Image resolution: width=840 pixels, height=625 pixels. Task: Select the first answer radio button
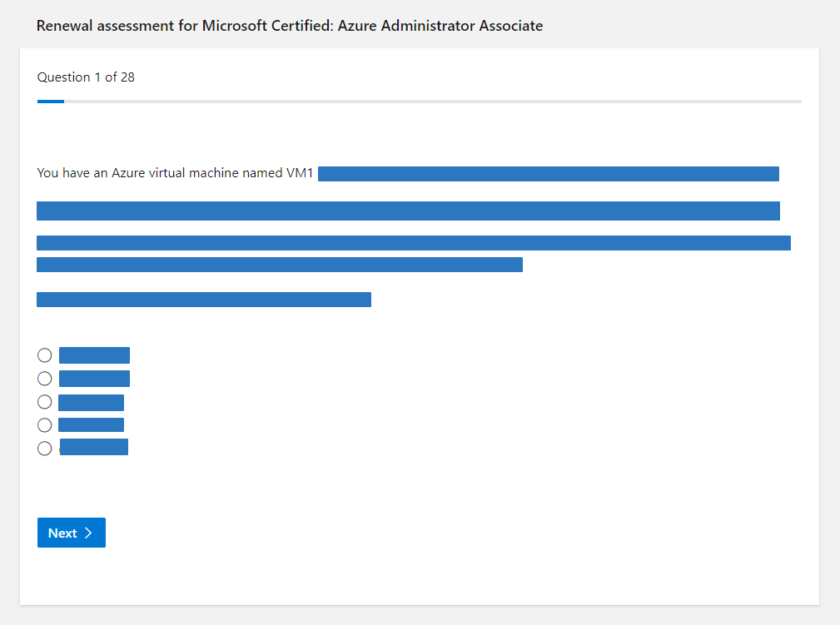44,355
